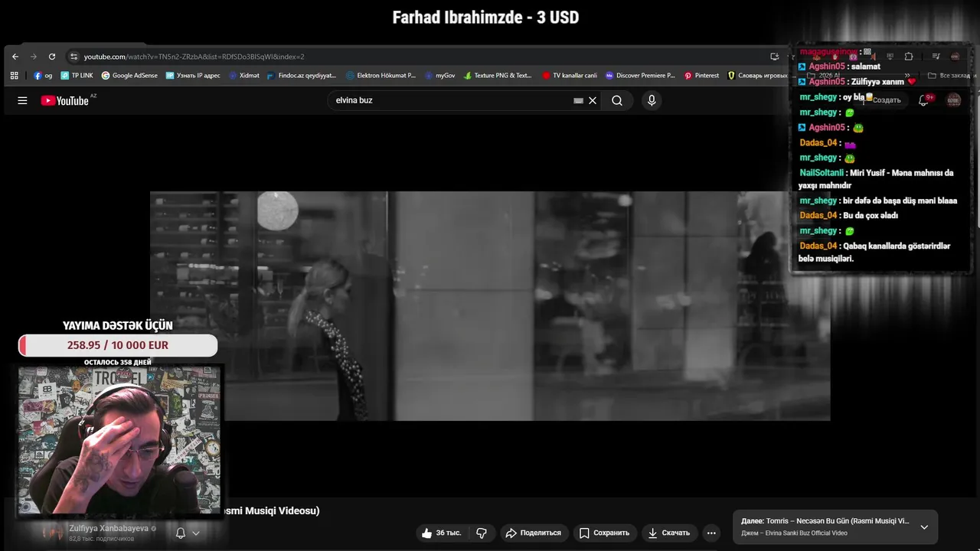The image size is (980, 551).
Task: Open the TP LINK bookmark
Action: tap(77, 76)
